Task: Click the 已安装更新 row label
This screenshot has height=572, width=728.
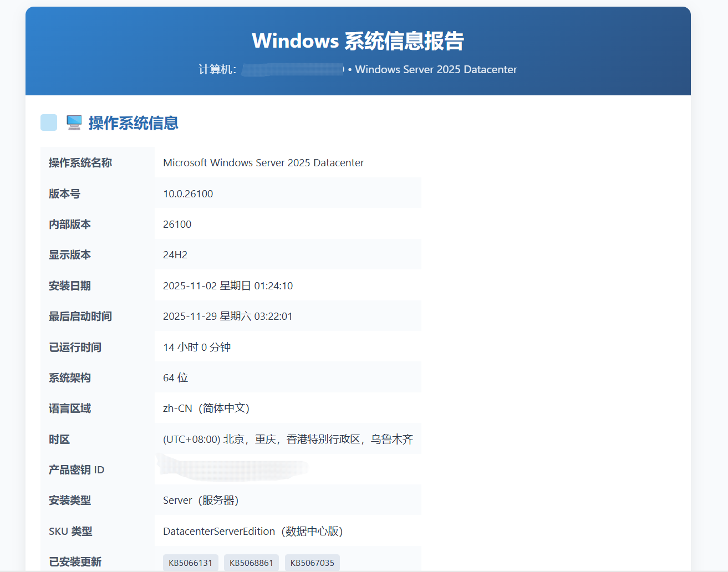Action: point(75,561)
